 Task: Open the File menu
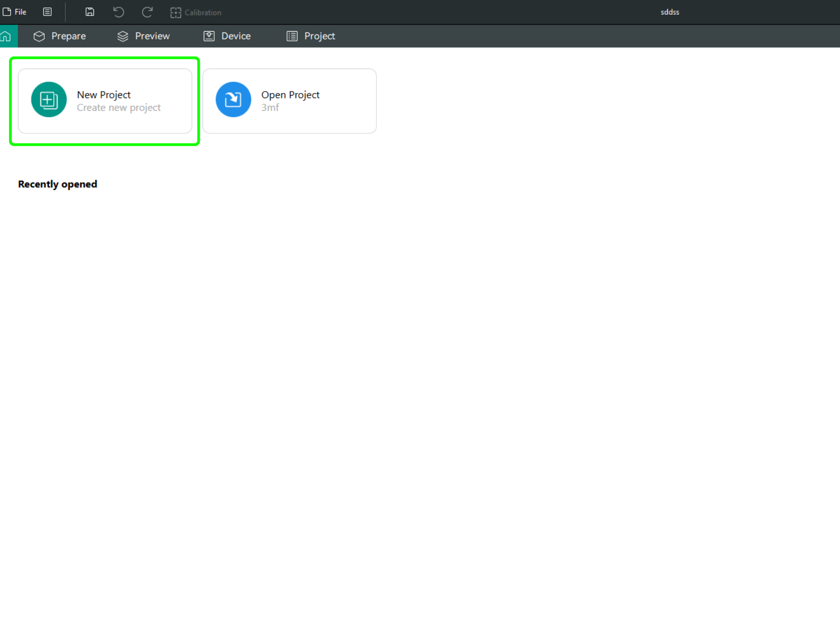(x=14, y=12)
